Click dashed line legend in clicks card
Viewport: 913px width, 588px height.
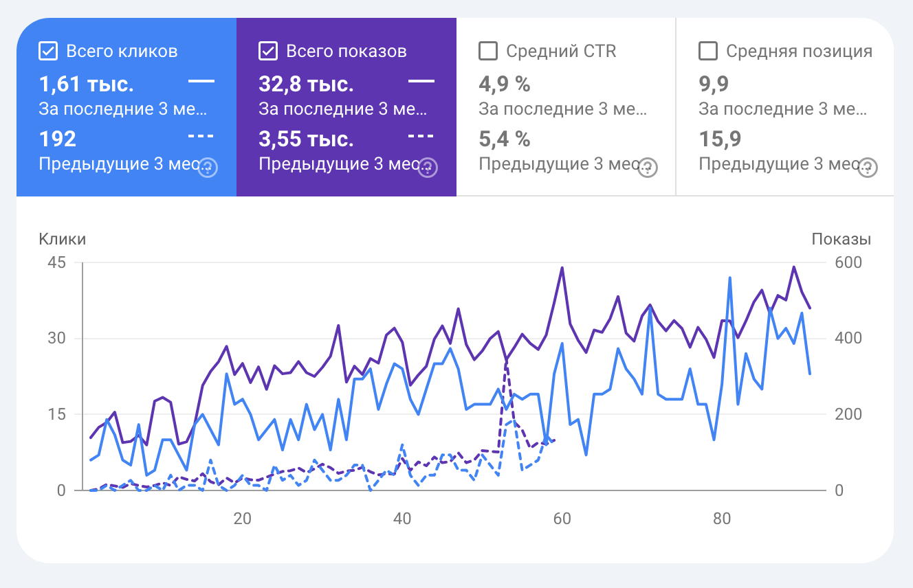201,136
